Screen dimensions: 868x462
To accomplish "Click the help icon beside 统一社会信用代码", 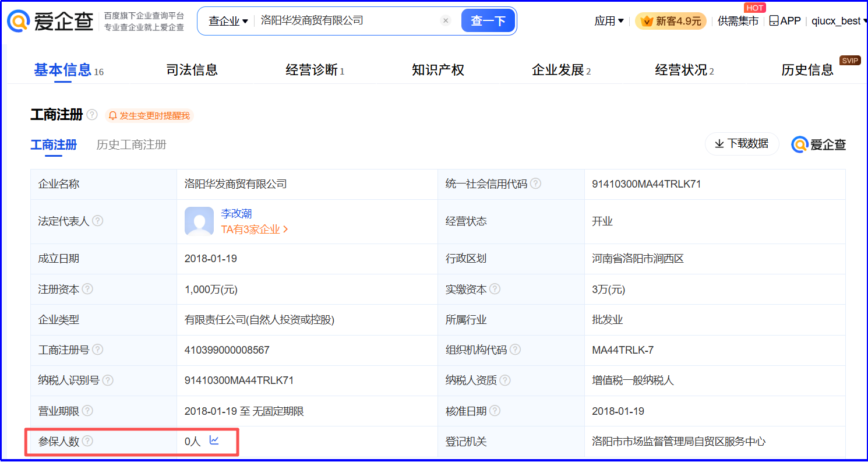I will point(535,183).
